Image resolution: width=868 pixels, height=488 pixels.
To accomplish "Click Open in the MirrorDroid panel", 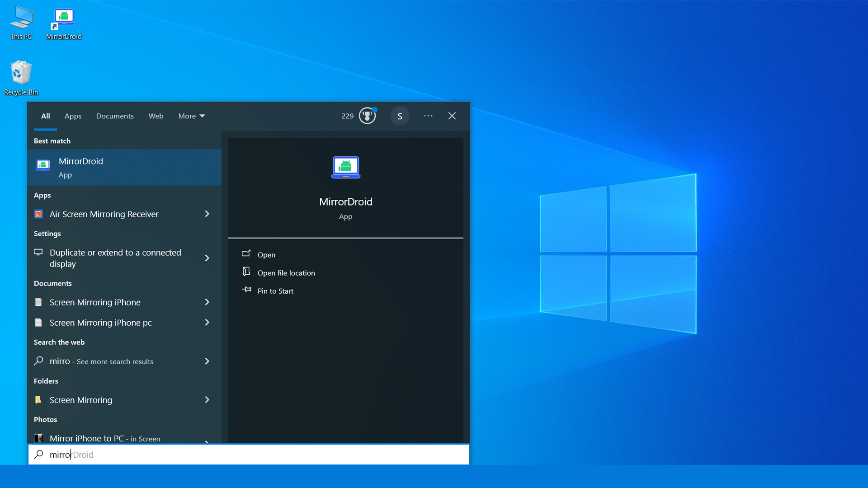I will click(266, 255).
